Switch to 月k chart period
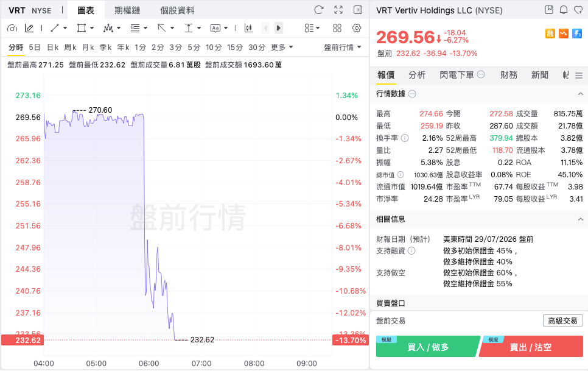 click(88, 48)
